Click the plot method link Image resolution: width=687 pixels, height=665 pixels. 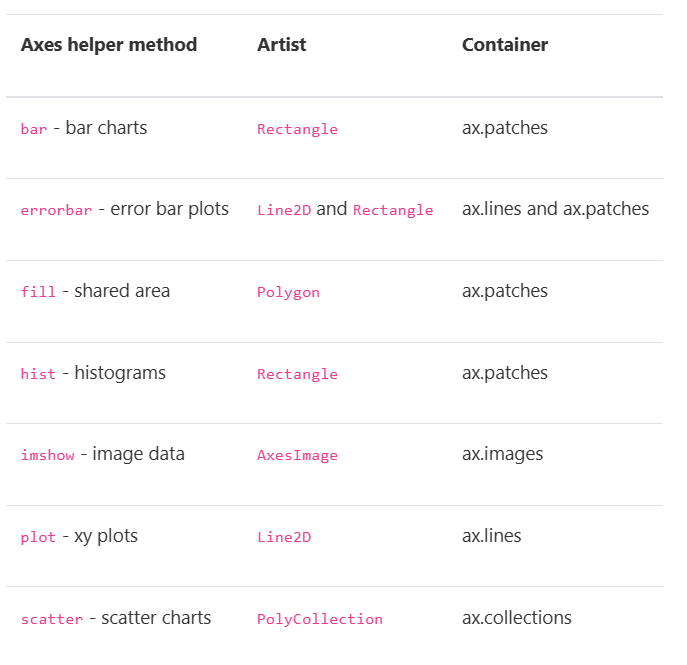[38, 537]
